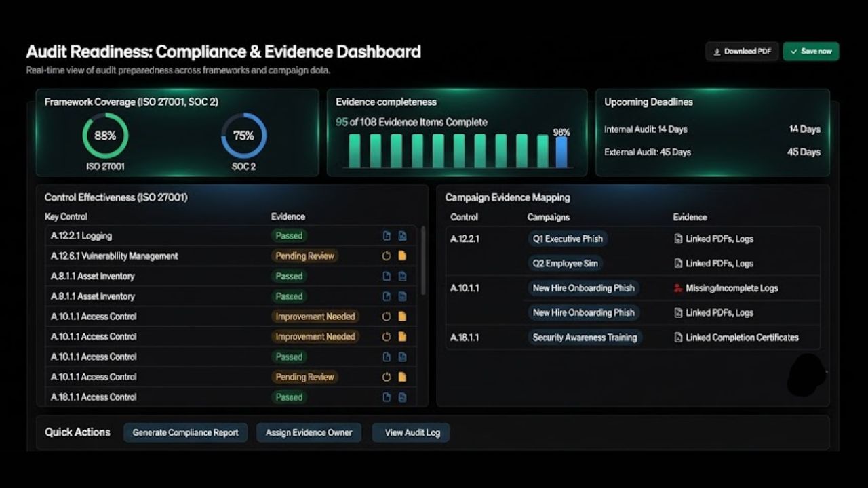Click the External Audit: 45 Days label

pos(648,152)
